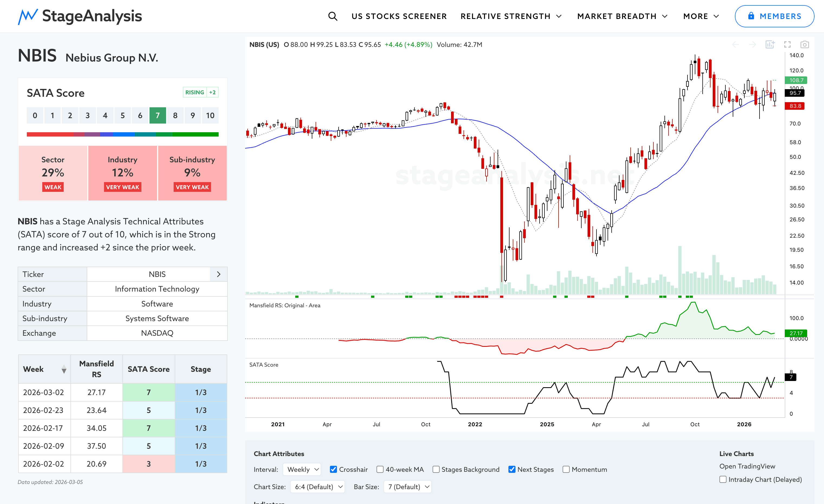This screenshot has width=824, height=504.
Task: Open the Chart Size dropdown
Action: [x=317, y=487]
